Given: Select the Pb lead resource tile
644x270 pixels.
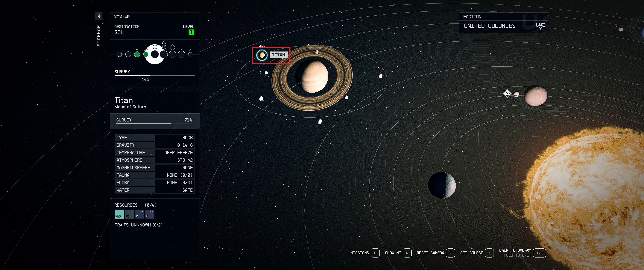Looking at the screenshot, I should (129, 214).
